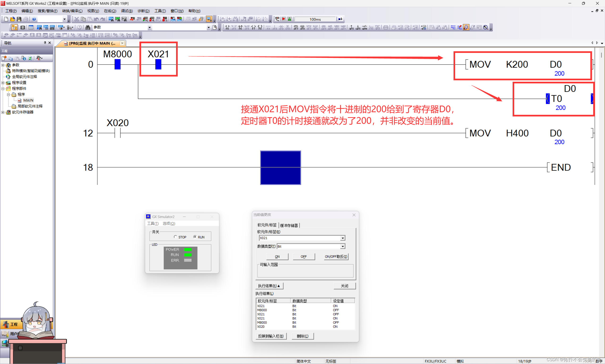Click the Copy icon in toolbar
Viewport: 605px width, 364px height.
click(83, 19)
